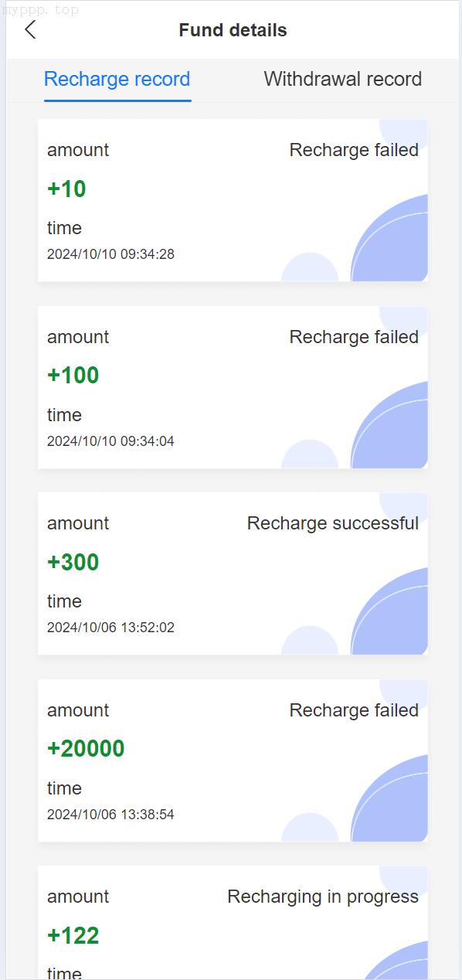The image size is (462, 980).
Task: Open the +122 recharging in progress card
Action: 233,923
